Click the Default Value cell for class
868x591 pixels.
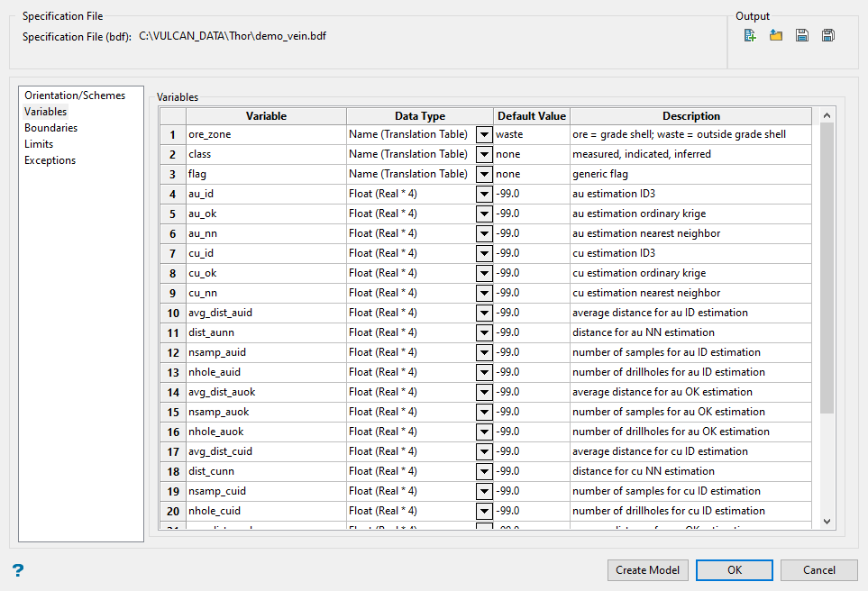[531, 154]
